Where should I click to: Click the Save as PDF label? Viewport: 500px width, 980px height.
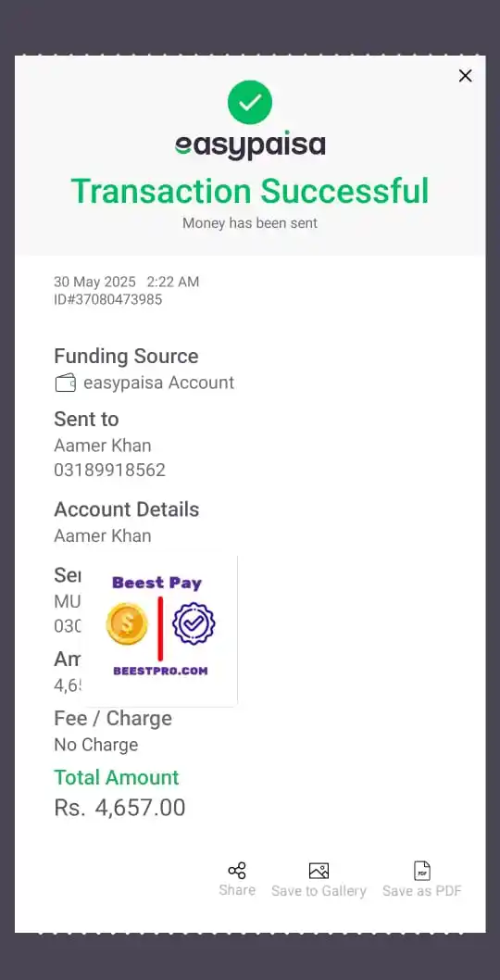pyautogui.click(x=422, y=891)
